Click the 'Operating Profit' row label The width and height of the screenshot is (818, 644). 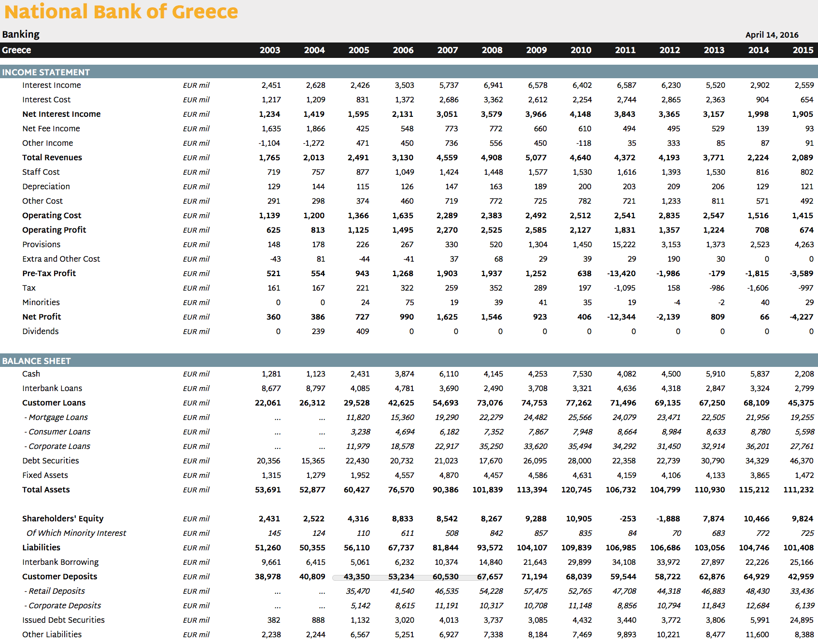[54, 230]
